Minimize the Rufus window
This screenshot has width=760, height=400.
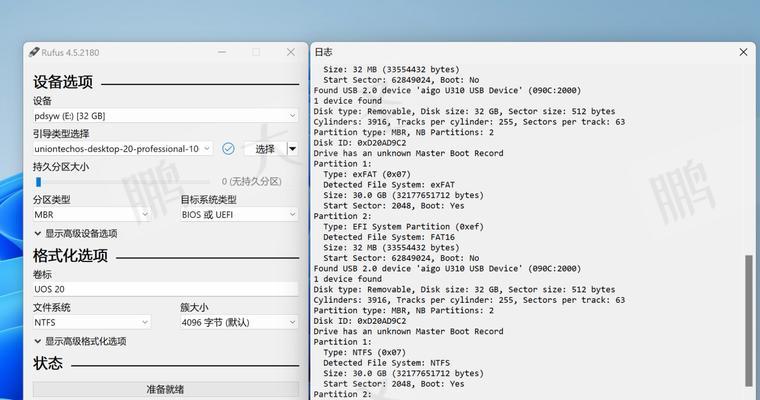coord(222,52)
